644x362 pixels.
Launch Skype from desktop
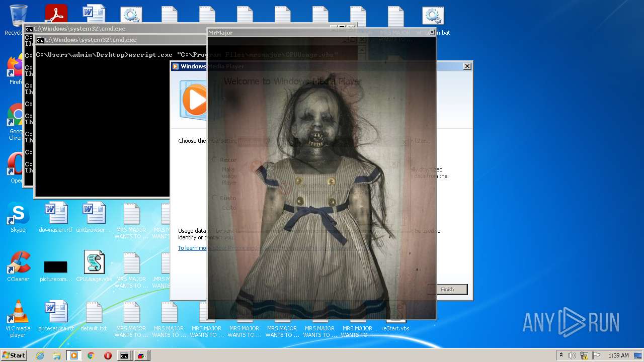coord(18,218)
